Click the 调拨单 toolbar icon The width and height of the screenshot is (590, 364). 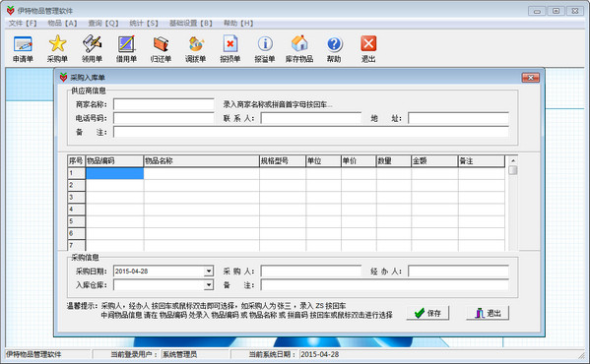(x=196, y=44)
